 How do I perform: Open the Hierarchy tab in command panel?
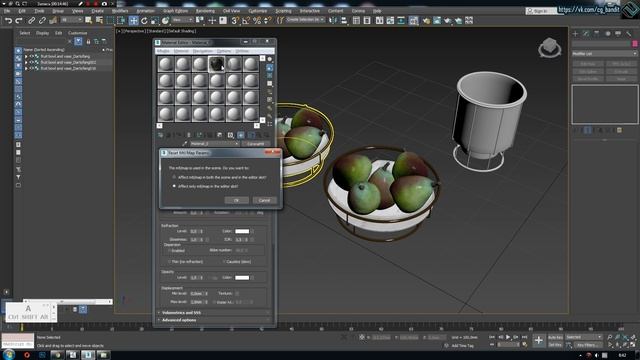(597, 33)
